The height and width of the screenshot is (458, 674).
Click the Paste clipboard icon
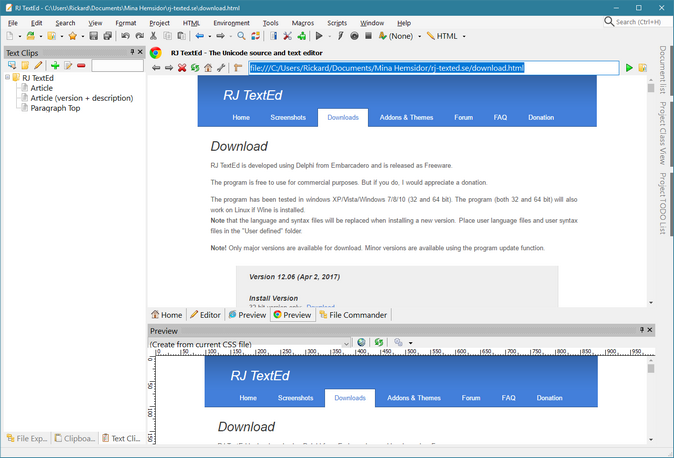tap(181, 36)
